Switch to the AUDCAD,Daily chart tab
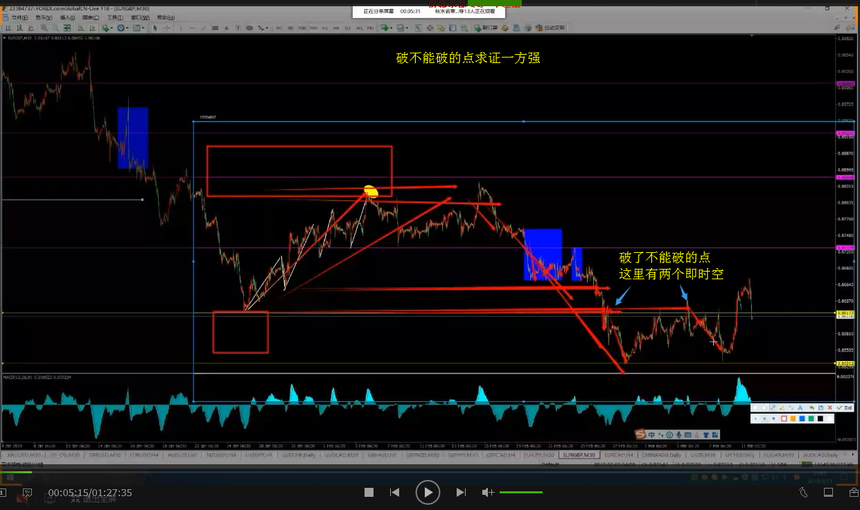The image size is (860, 510). pos(821,455)
